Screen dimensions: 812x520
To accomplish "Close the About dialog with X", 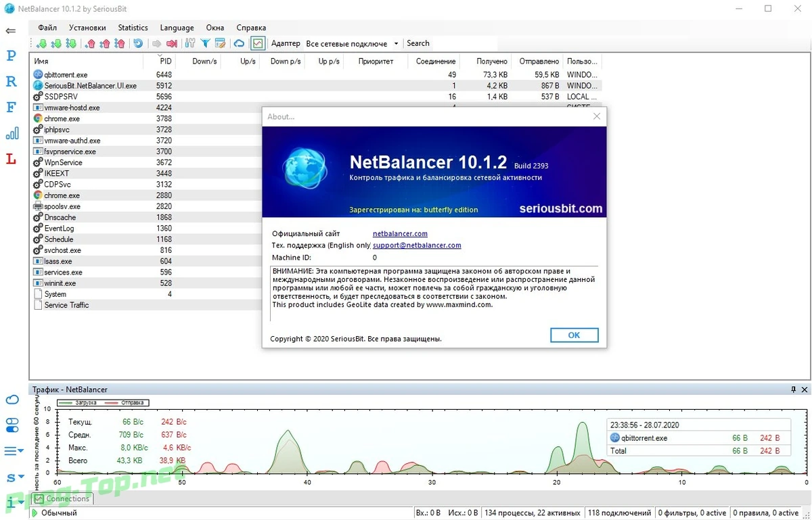I will click(597, 116).
